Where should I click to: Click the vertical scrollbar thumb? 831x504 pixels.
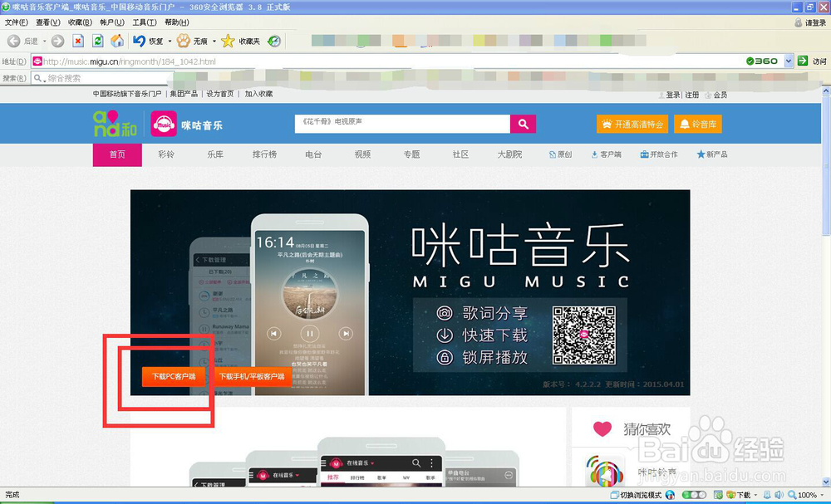coord(826,167)
